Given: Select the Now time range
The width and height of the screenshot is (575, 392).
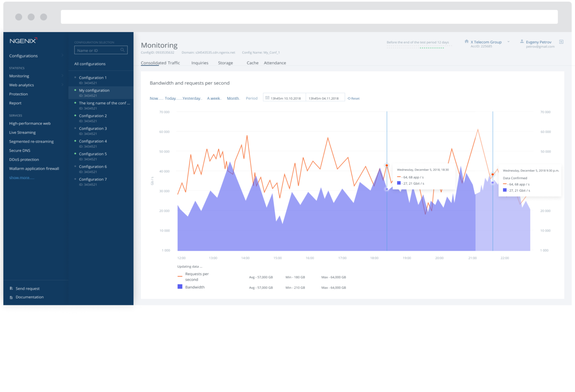Looking at the screenshot, I should pos(154,99).
